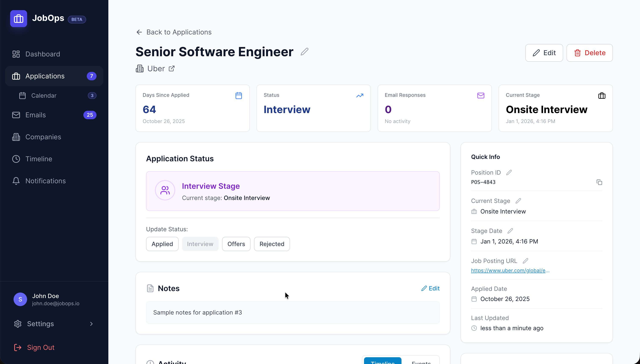Open the Companies section in sidebar
This screenshot has width=640, height=364.
coord(43,137)
